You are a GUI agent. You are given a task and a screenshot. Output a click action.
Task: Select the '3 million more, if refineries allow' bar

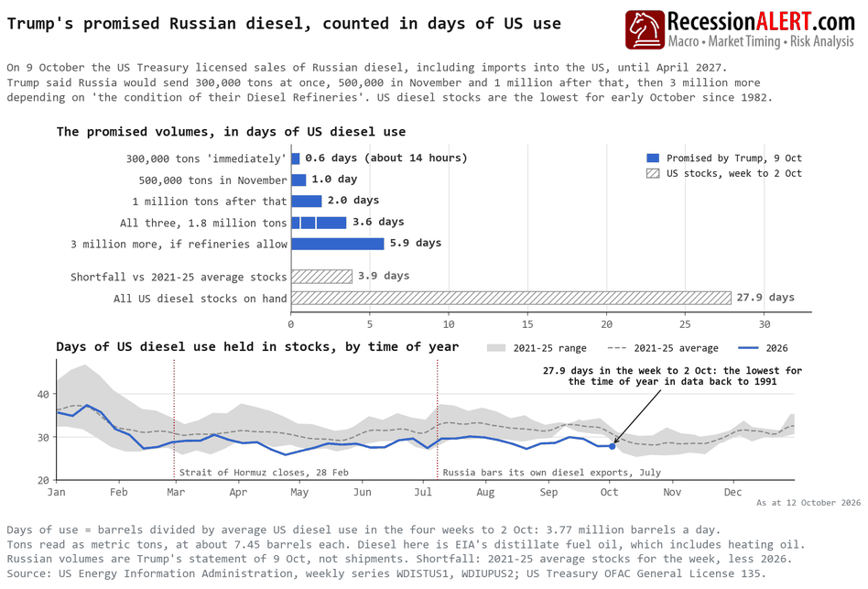[x=338, y=244]
